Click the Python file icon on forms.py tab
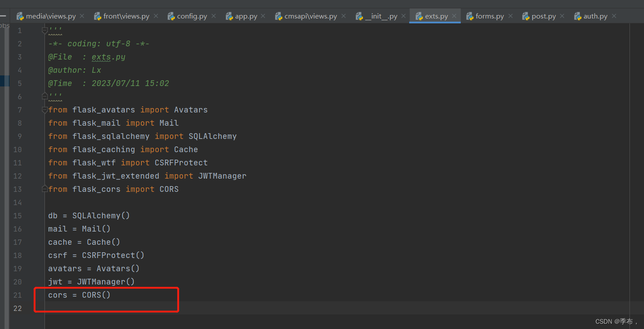644x329 pixels. [x=470, y=16]
